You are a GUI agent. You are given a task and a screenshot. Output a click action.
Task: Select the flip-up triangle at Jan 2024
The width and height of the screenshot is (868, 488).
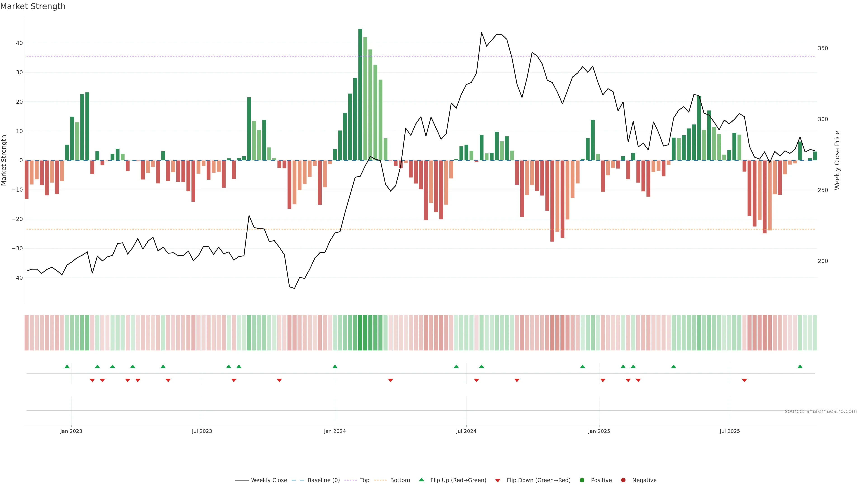pyautogui.click(x=335, y=366)
